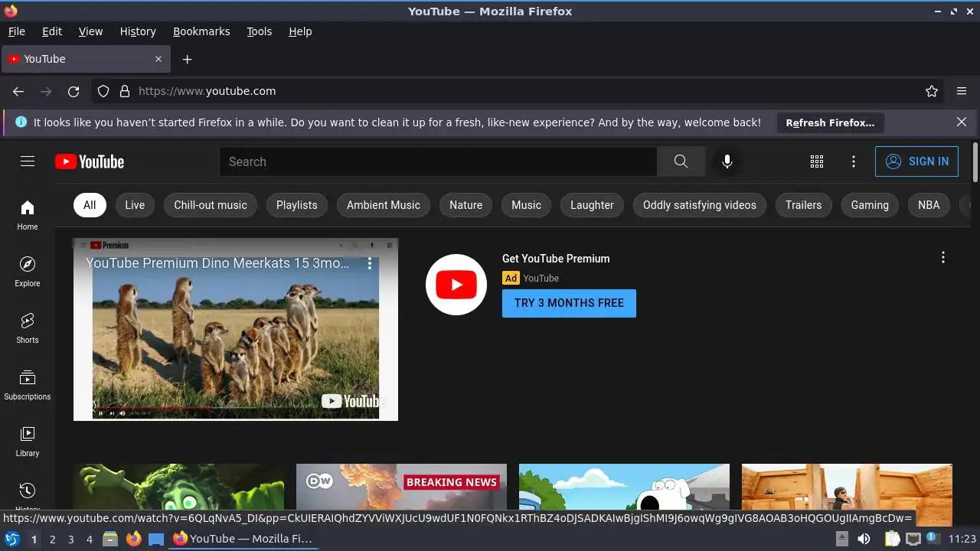Image resolution: width=980 pixels, height=551 pixels.
Task: Open the Family Guy dog thumbnail
Action: pyautogui.click(x=624, y=487)
